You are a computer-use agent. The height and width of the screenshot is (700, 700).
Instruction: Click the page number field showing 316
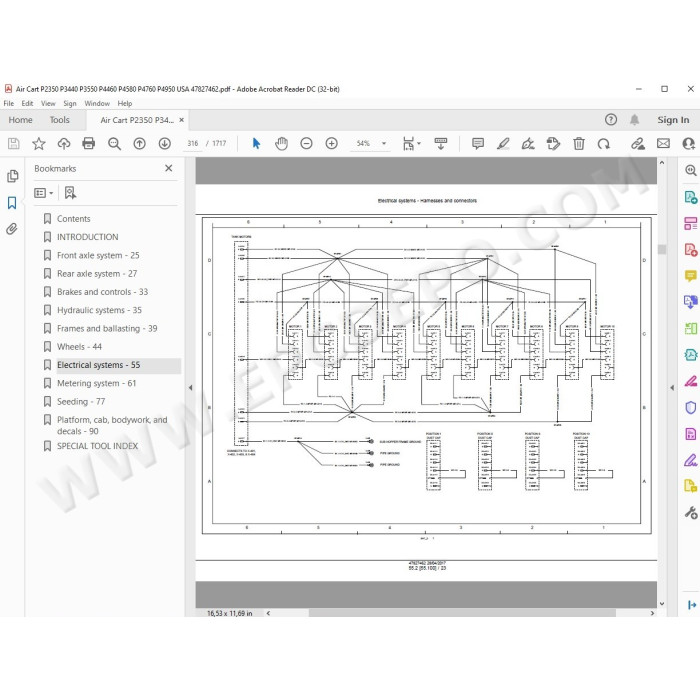click(x=193, y=143)
